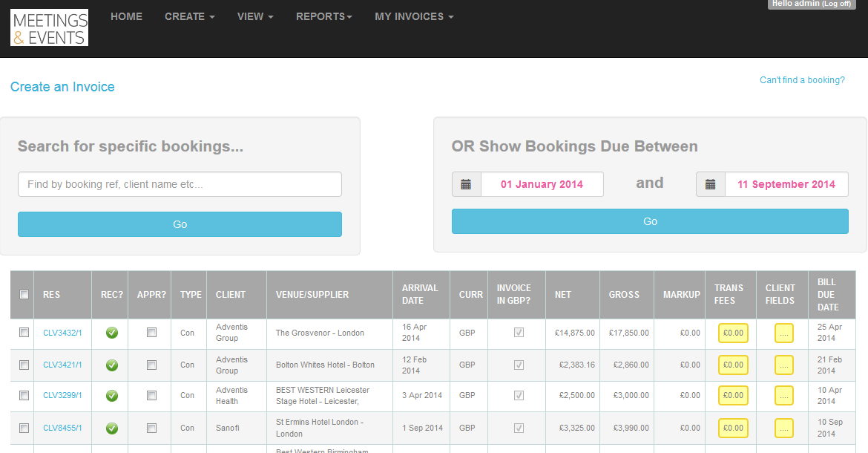Viewport: 868px width, 453px height.
Task: Select row checkbox for CLV3432/1
Action: [x=24, y=332]
